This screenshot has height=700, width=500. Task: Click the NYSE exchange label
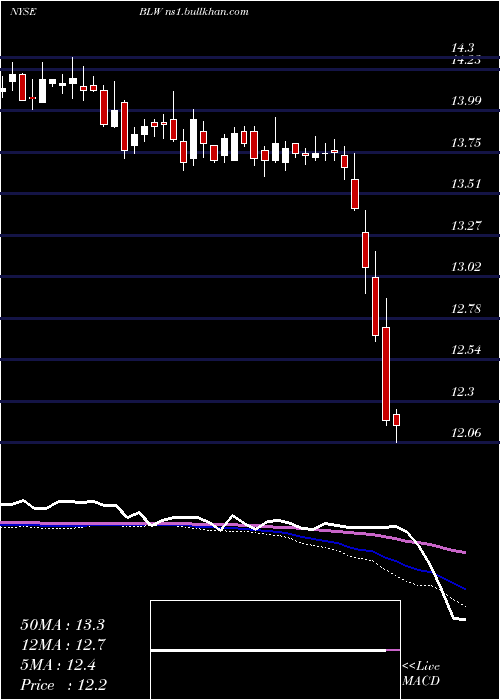point(23,12)
